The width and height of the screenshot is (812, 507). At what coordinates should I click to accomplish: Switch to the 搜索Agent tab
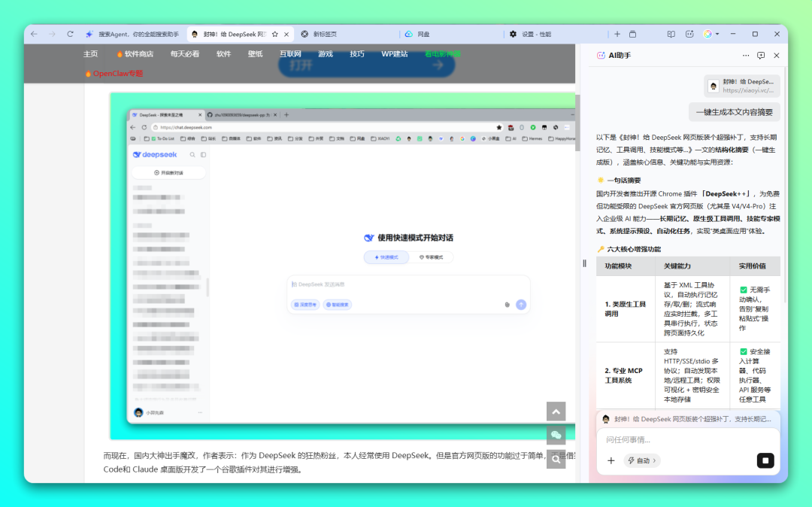point(133,34)
